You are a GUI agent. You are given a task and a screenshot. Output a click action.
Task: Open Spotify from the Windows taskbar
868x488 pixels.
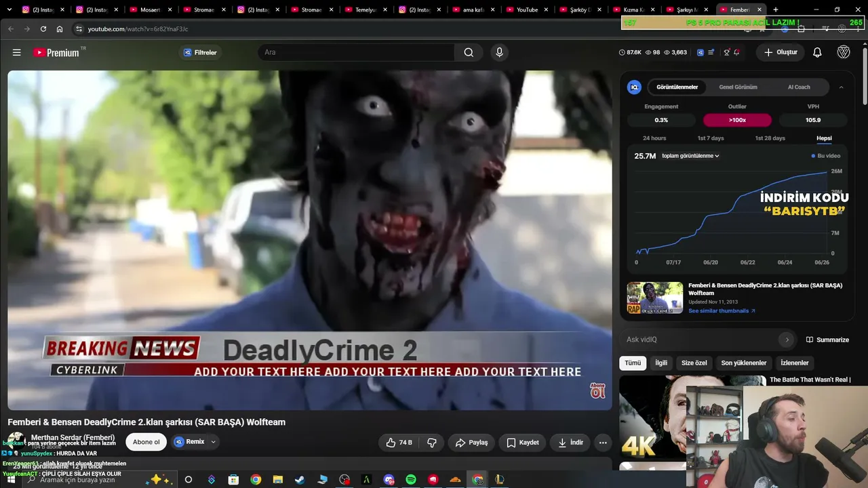pyautogui.click(x=411, y=480)
